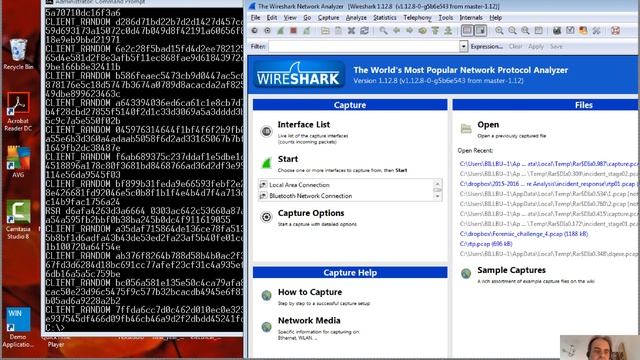Viewport: 640px width, 360px height.
Task: Open Capture Options on welcome page
Action: point(311,213)
